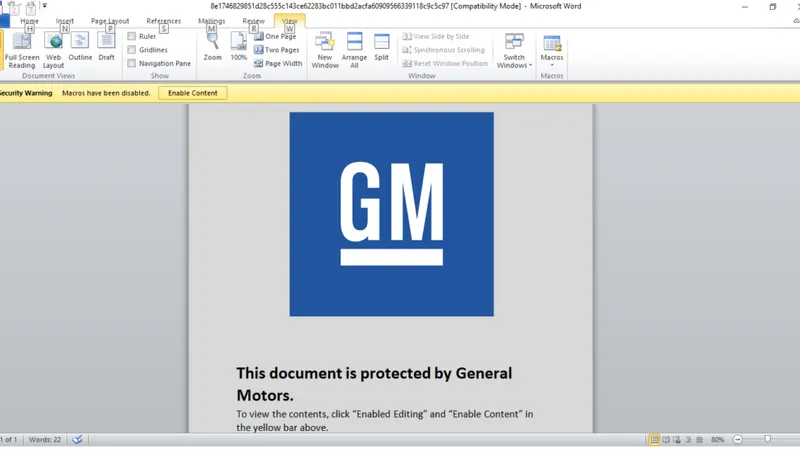Minimize the Word window
Screen dimensions: 800x450
coord(745,7)
